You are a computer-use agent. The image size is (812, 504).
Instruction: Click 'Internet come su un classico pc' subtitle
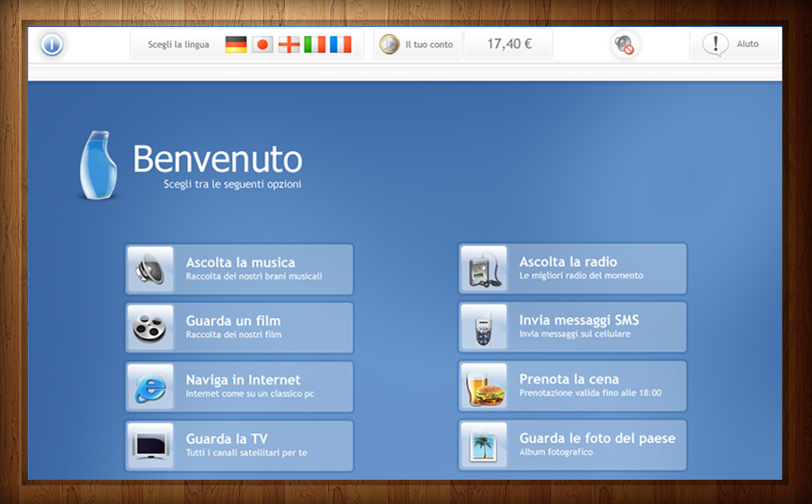pos(250,393)
